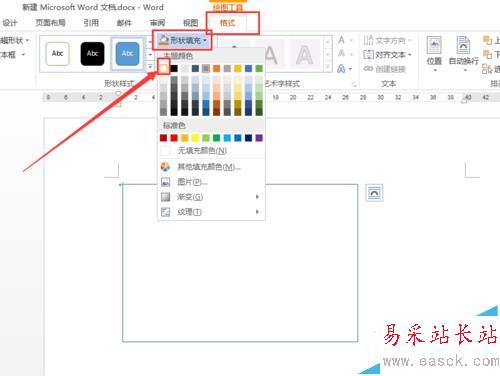Pick the orange theme color swatch
The image size is (500, 376).
216,68
